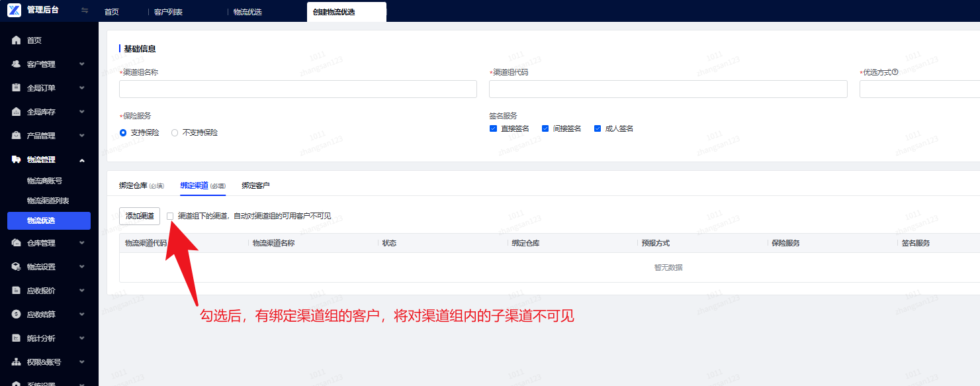Image resolution: width=980 pixels, height=386 pixels.
Task: Toggle sidebar collapse icon beside 管理后台
Action: pyautogui.click(x=85, y=10)
